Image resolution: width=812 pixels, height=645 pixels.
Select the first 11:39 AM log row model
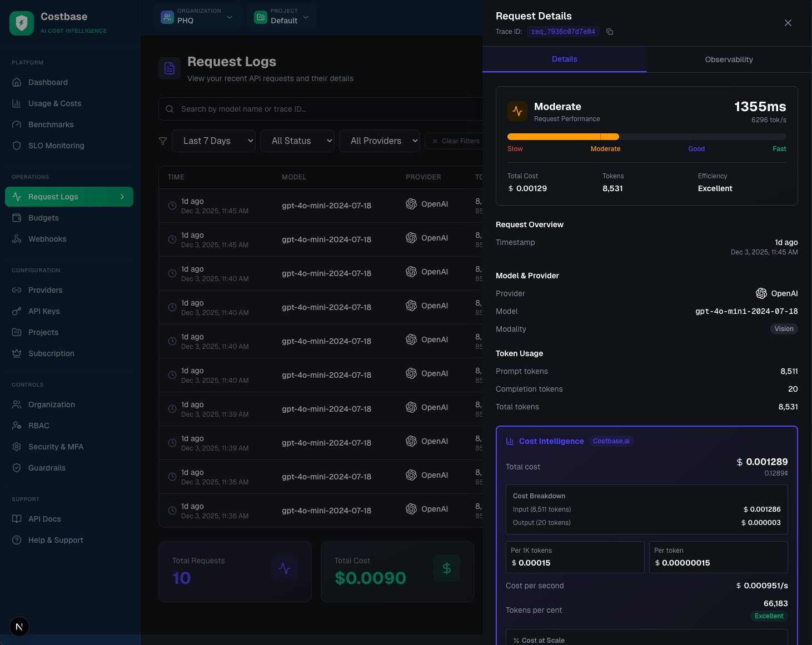(326, 409)
